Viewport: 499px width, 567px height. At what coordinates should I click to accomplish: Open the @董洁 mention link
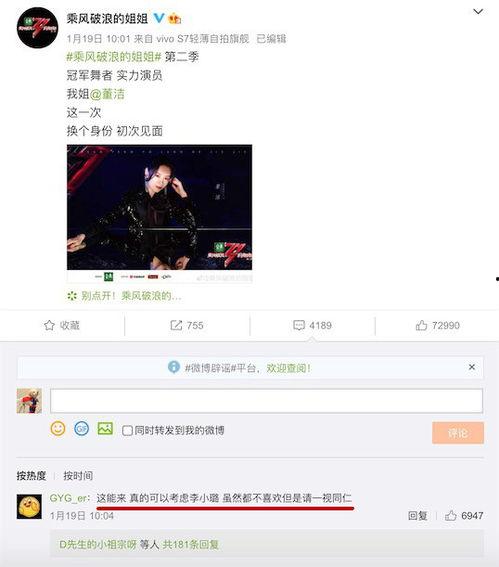pyautogui.click(x=107, y=94)
